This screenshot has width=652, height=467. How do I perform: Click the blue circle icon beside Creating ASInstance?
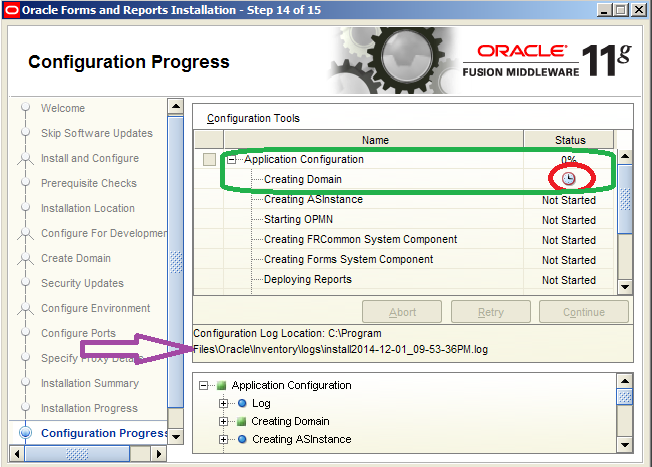tap(242, 439)
